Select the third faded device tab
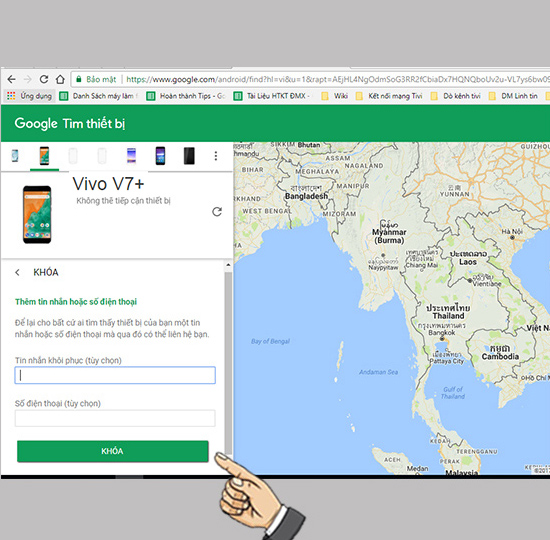The image size is (550, 540). 73,156
